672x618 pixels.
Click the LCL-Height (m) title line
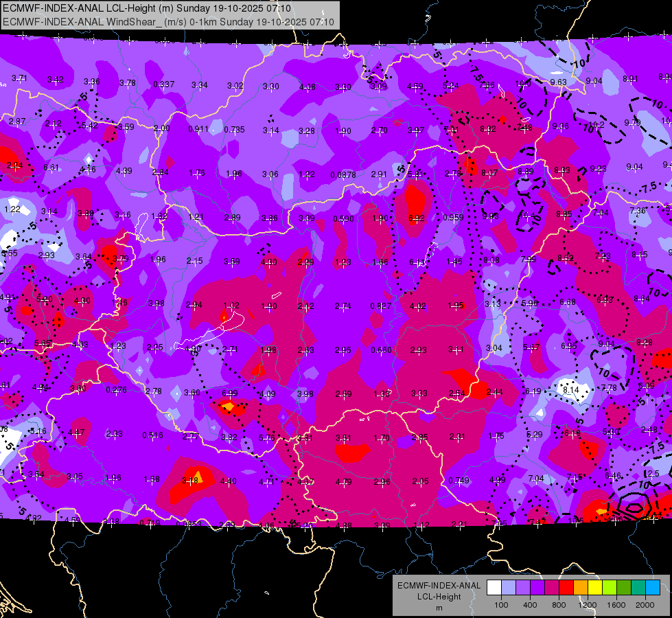[x=147, y=8]
